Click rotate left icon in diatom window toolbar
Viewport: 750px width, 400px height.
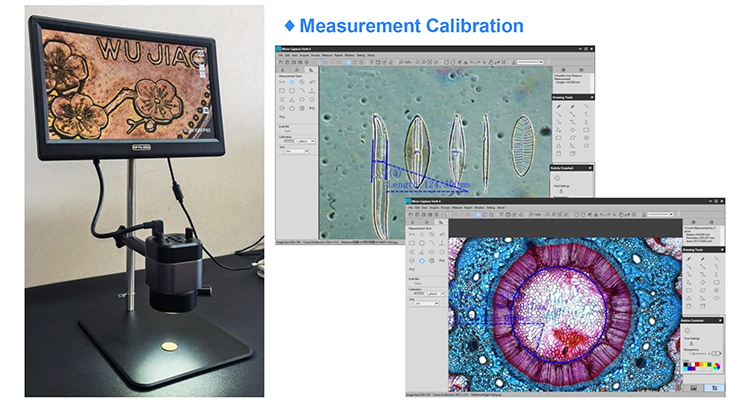pos(446,62)
